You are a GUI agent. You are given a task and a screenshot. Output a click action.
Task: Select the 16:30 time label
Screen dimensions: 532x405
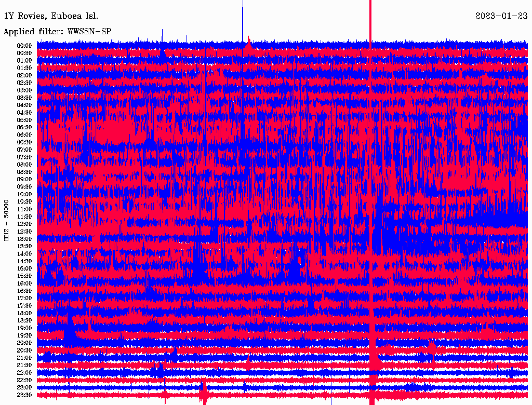(x=24, y=291)
